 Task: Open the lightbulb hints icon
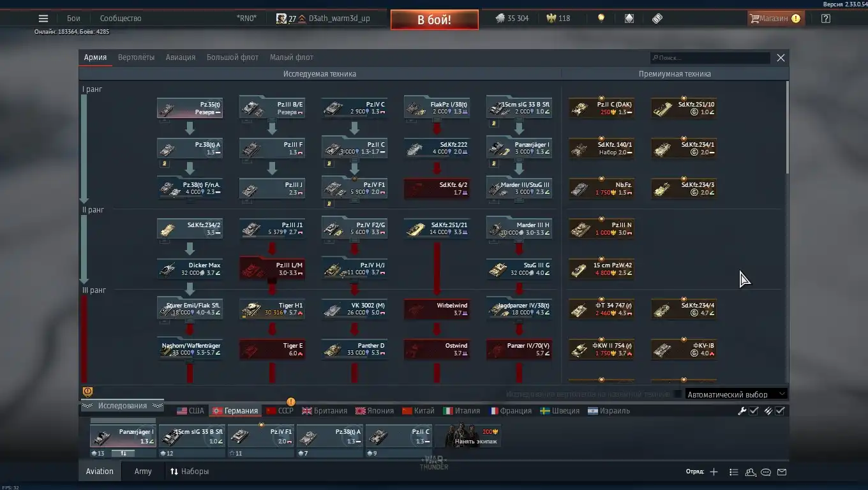[x=601, y=19]
